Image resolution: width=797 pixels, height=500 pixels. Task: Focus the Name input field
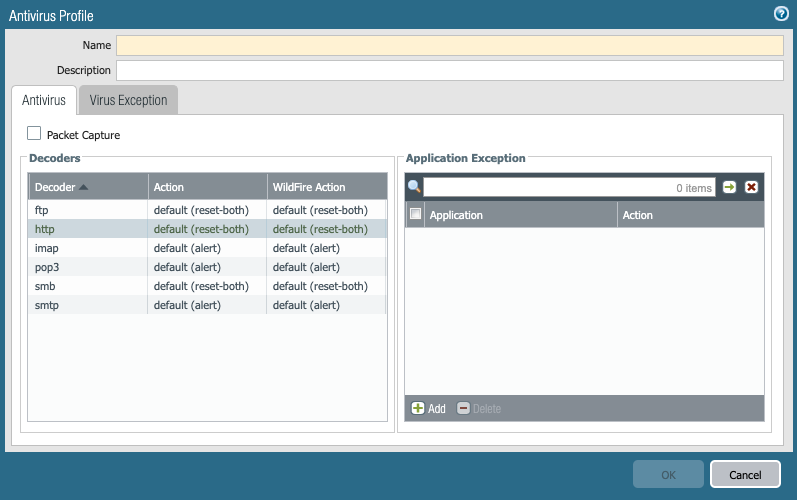(450, 45)
